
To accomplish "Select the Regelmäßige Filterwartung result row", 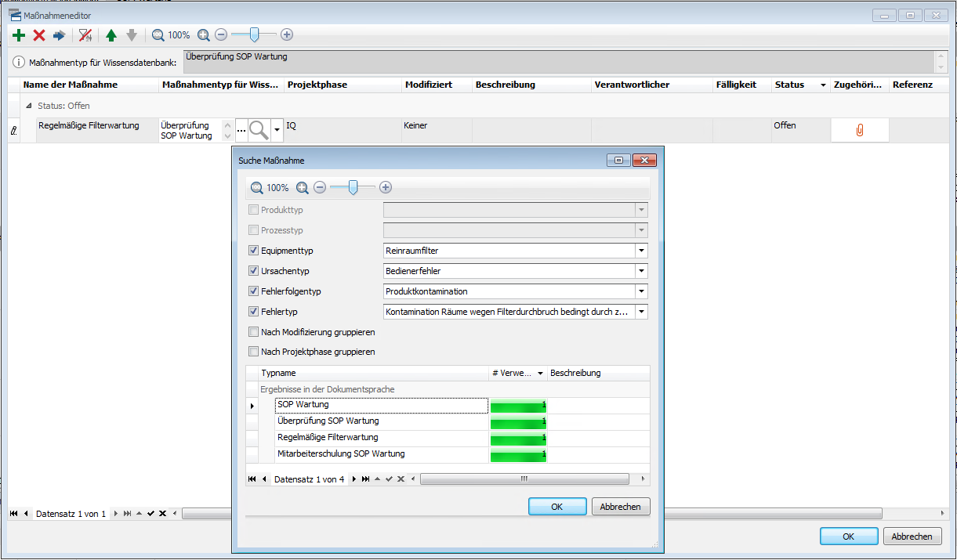I will [x=328, y=438].
